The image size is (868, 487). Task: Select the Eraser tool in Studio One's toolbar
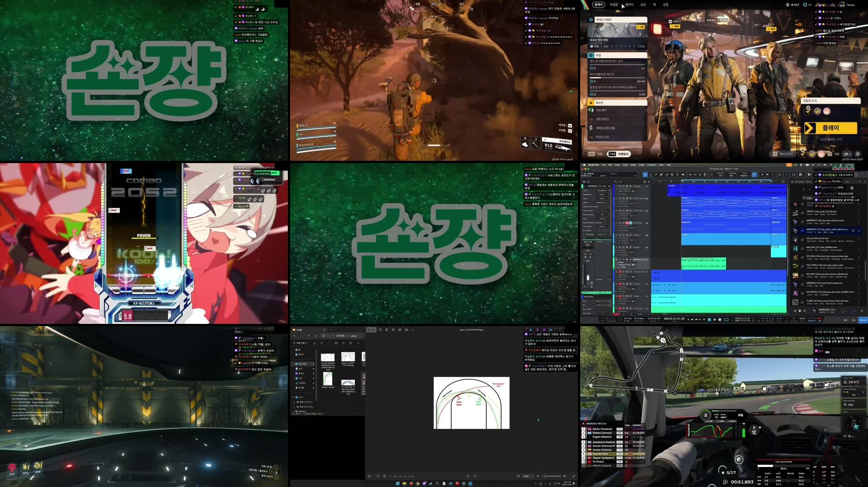tap(661, 174)
